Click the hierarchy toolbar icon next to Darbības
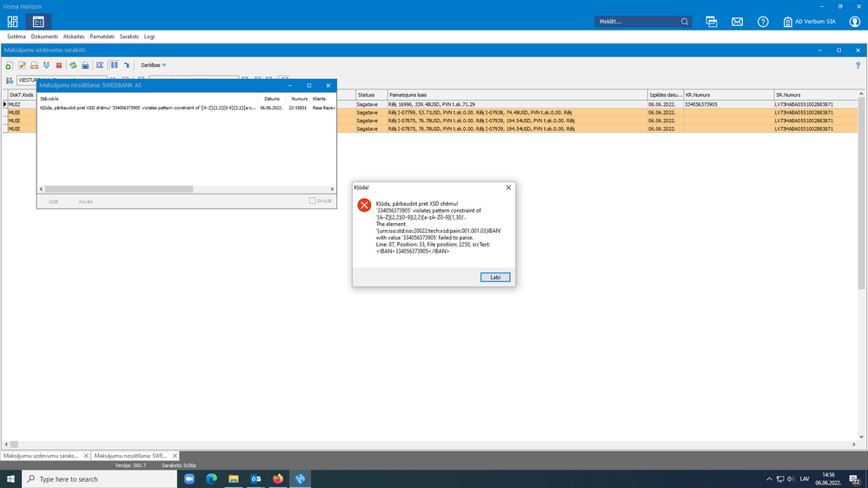868x488 pixels. point(127,65)
